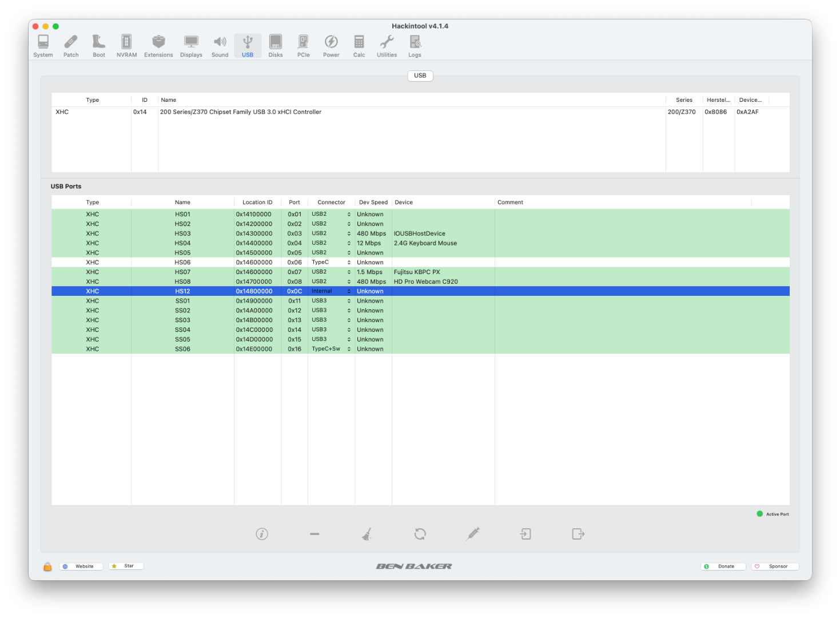Sort USB Ports by Location ID column
The image size is (840, 618).
click(257, 203)
